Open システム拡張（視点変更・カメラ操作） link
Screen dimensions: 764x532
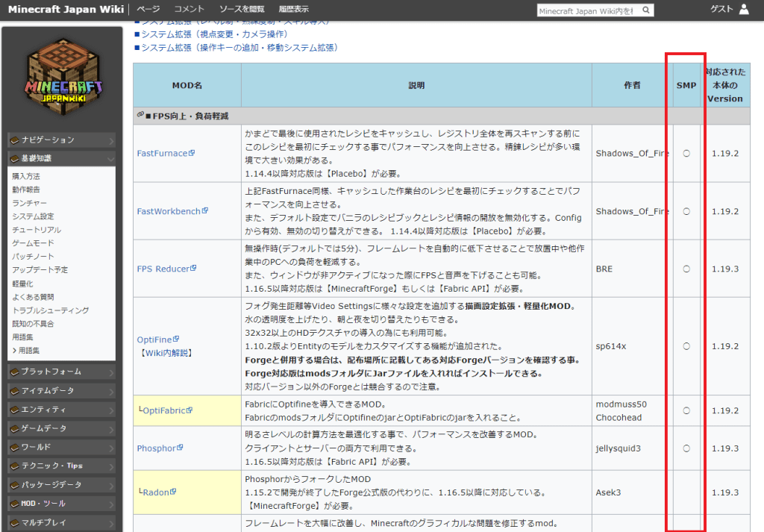(215, 34)
